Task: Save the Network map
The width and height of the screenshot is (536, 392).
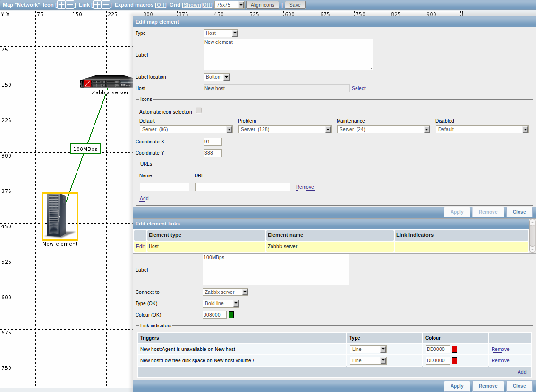Action: pos(295,5)
